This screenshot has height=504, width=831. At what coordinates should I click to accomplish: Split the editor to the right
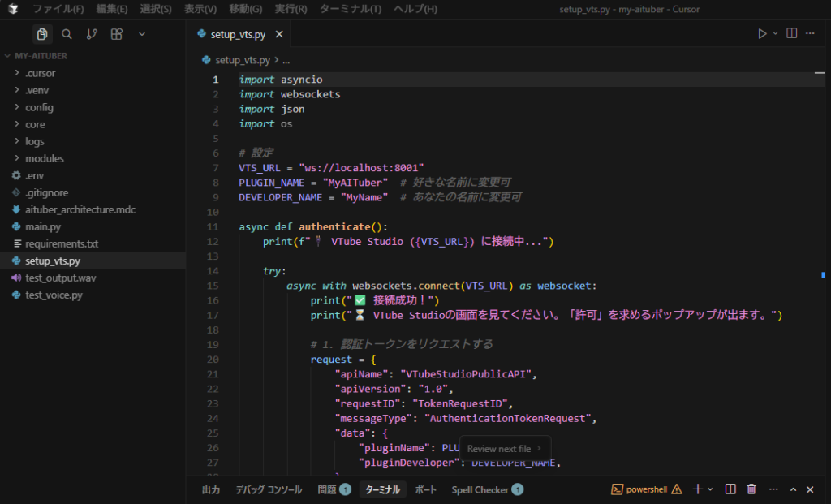(791, 34)
